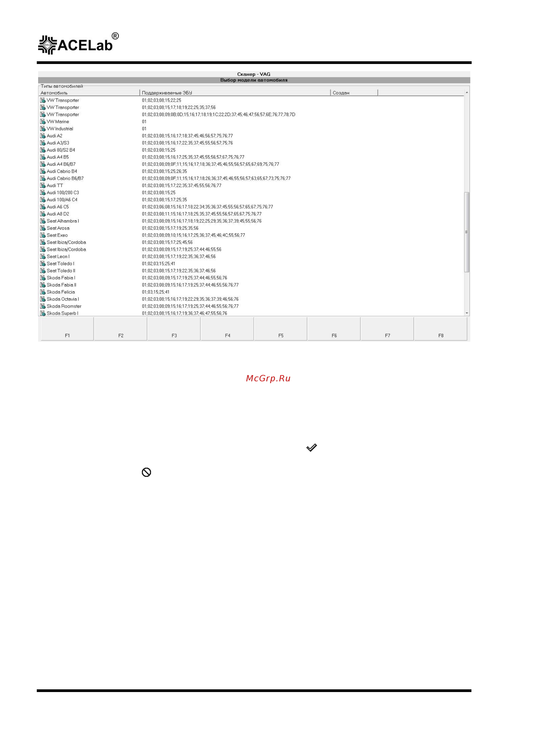
Task: Sort by Поддерживаемые ЭБУ column header
Action: pos(235,93)
